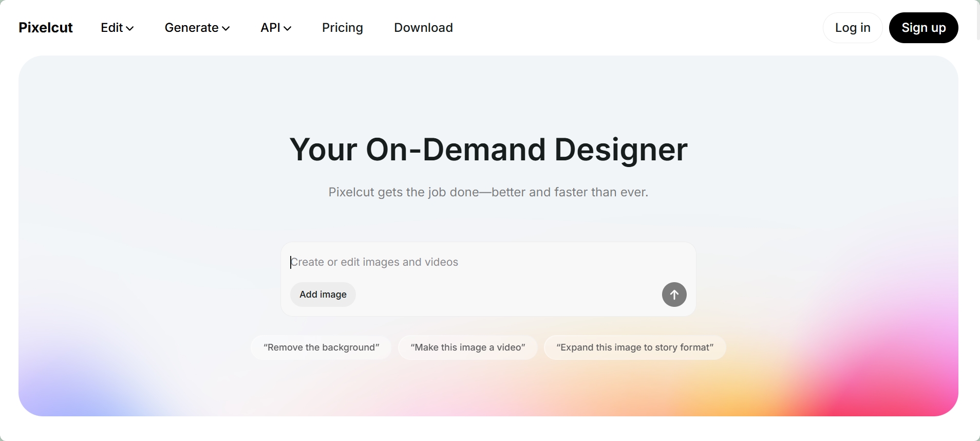Go to the Pricing page
The width and height of the screenshot is (980, 441).
coord(342,28)
